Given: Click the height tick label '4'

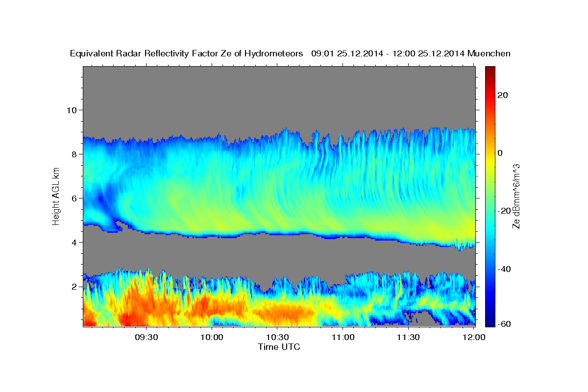Looking at the screenshot, I should point(74,243).
